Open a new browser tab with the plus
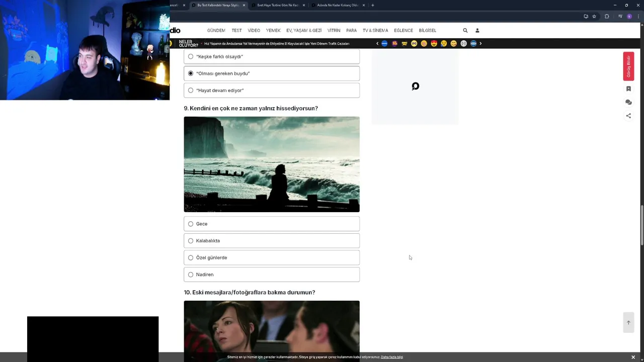Viewport: 644px width, 362px height. 372,5
